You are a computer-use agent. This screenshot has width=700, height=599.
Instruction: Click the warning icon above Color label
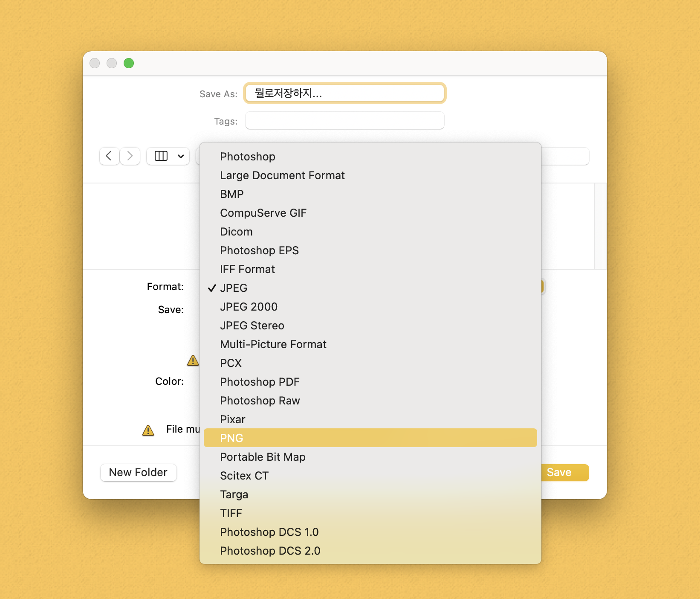193,361
